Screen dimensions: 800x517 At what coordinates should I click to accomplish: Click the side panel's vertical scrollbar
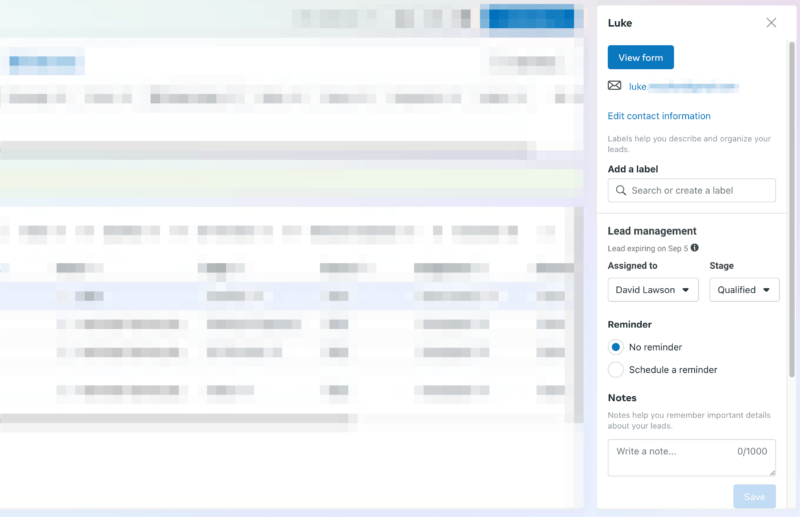[792, 200]
